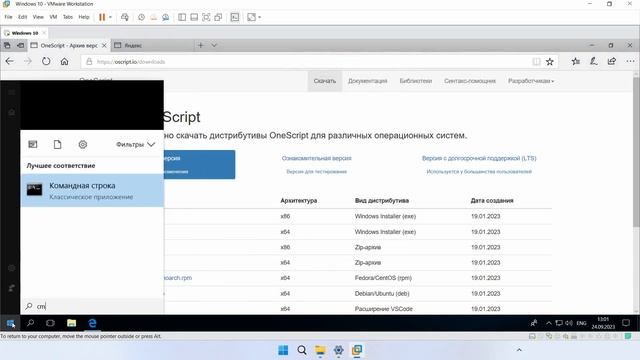This screenshot has height=360, width=640.
Task: Expand the dropdown beside the stretch guest icon
Action: pos(260,17)
